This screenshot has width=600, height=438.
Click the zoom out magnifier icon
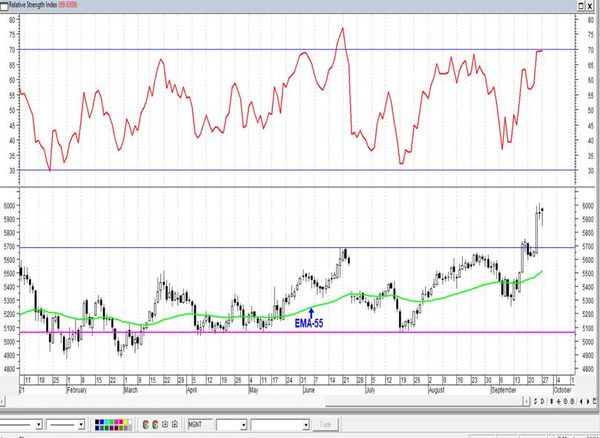[572, 401]
